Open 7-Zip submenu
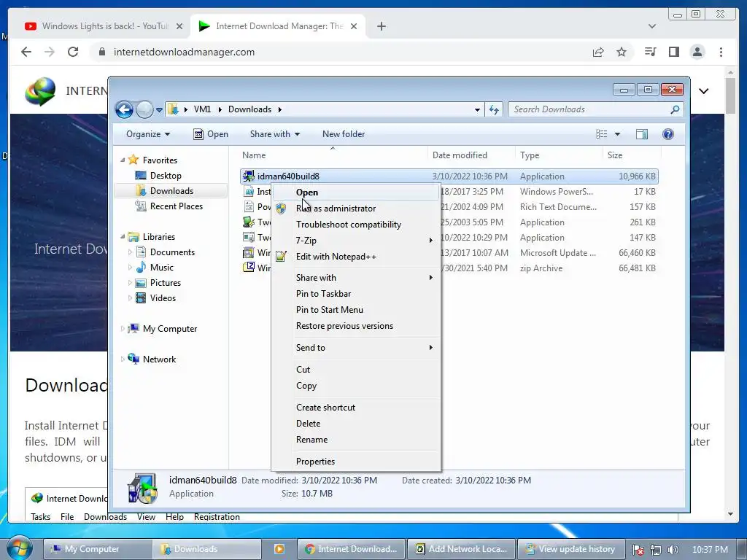 (x=355, y=241)
